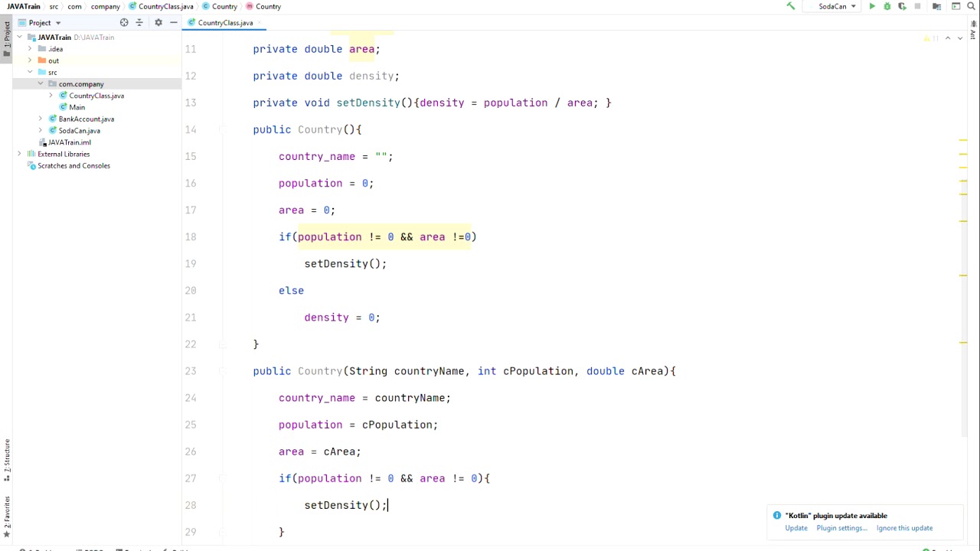Viewport: 980px width, 551px height.
Task: Start debugging with the bug icon
Action: tap(887, 6)
